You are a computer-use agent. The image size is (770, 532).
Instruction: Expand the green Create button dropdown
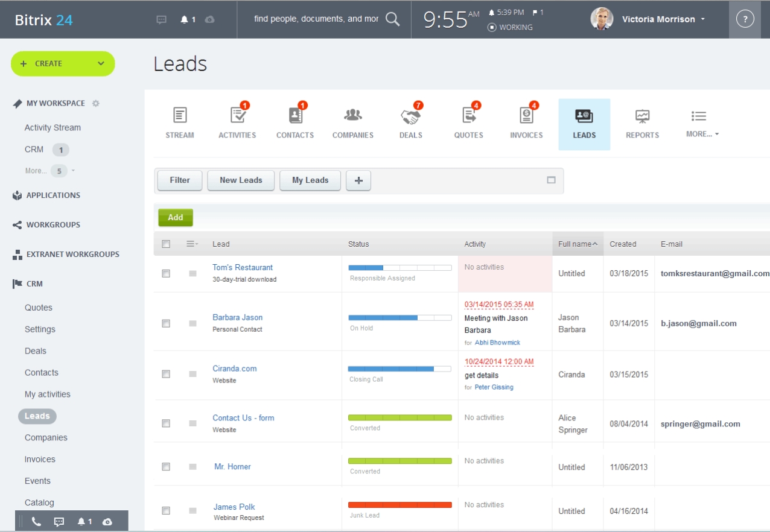click(101, 63)
